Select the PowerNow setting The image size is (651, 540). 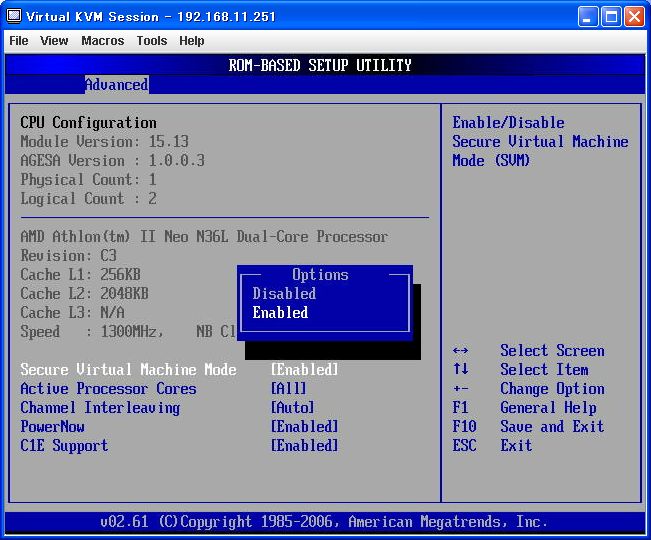tap(52, 427)
